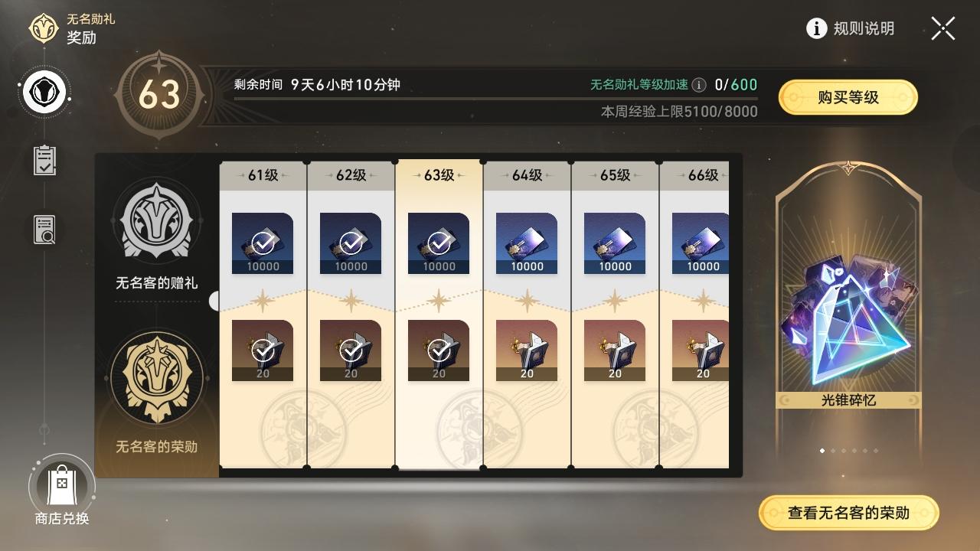Click checked level 63 credit reward
This screenshot has width=980, height=551.
[x=439, y=243]
